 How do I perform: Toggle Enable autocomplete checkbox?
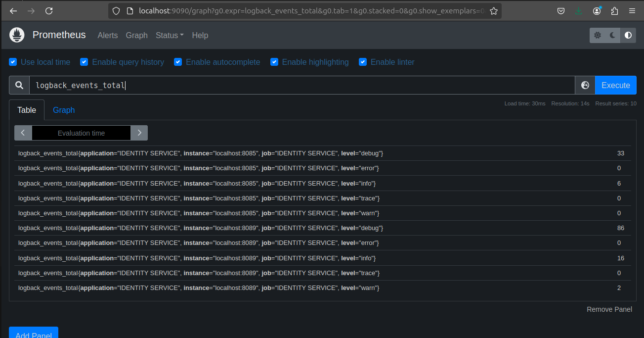178,62
